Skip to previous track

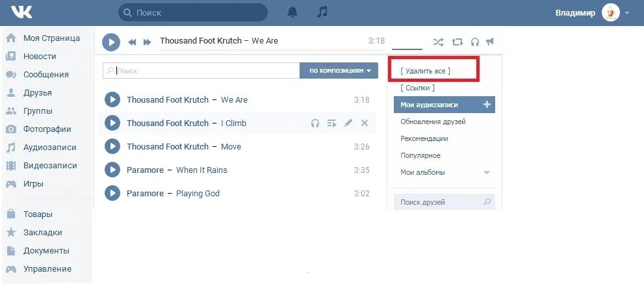click(132, 42)
